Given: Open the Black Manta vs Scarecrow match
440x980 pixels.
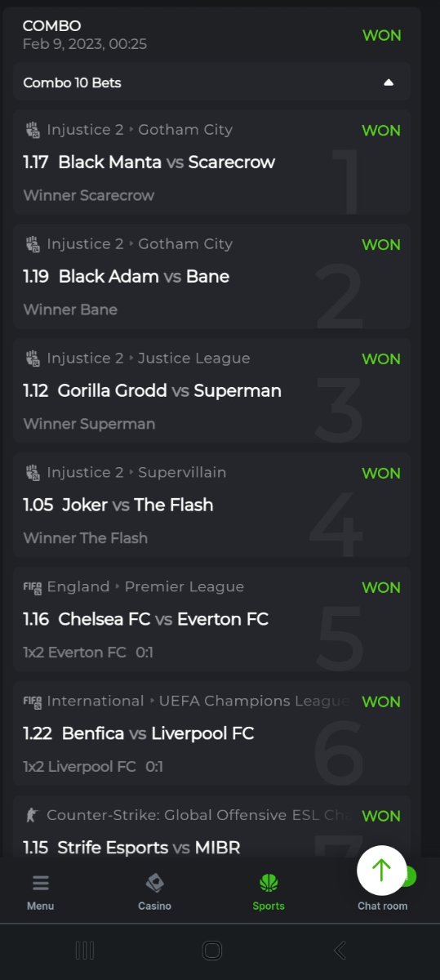Looking at the screenshot, I should [167, 162].
